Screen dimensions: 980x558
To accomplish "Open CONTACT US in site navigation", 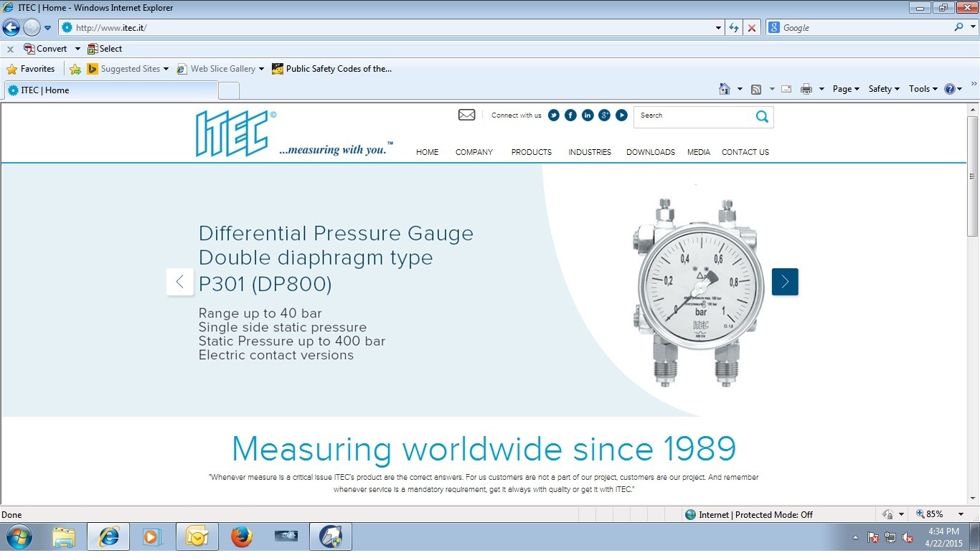I will [745, 152].
